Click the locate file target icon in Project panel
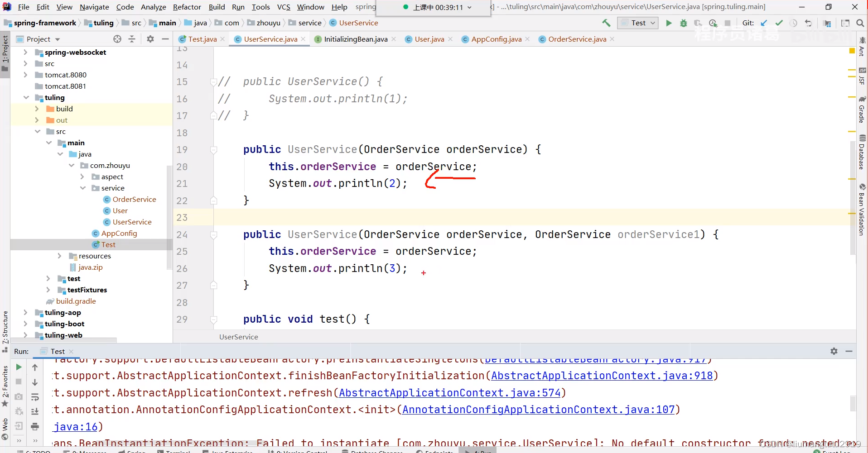Image resolution: width=868 pixels, height=453 pixels. 117,39
